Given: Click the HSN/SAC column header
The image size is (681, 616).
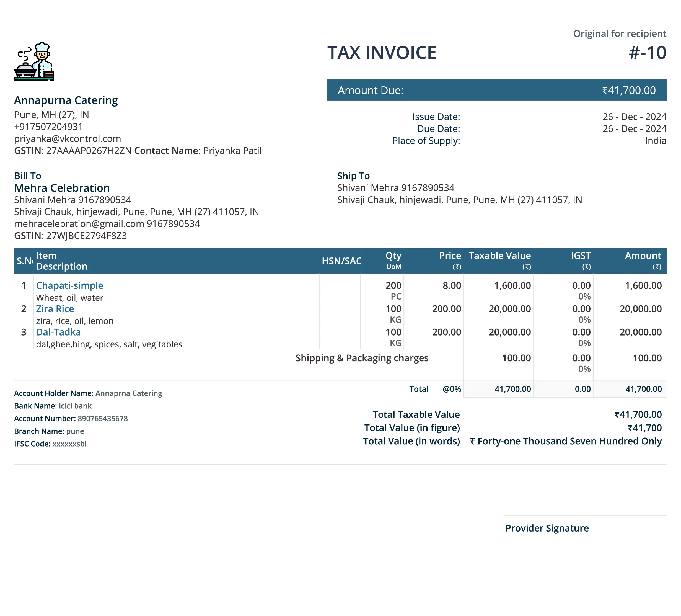Looking at the screenshot, I should click(341, 261).
